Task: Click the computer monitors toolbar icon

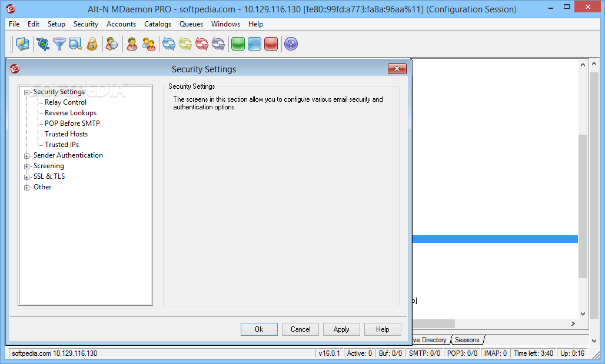Action: pyautogui.click(x=22, y=44)
